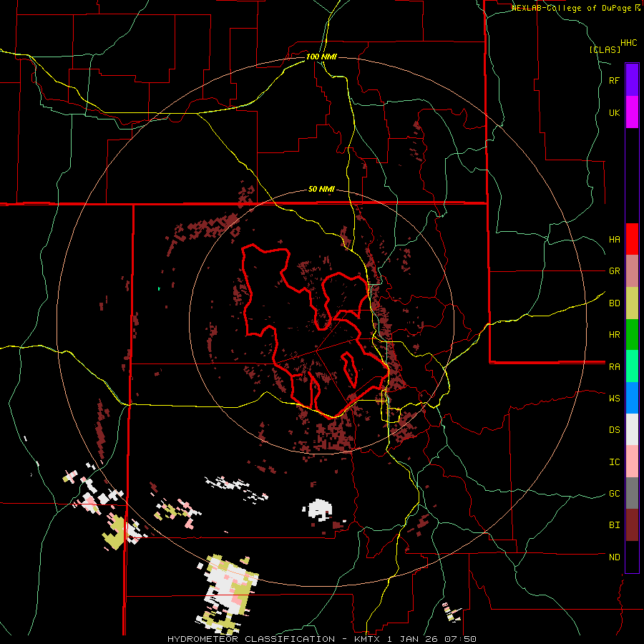The height and width of the screenshot is (644, 644).
Task: Click the IC legend label
Action: 614,462
